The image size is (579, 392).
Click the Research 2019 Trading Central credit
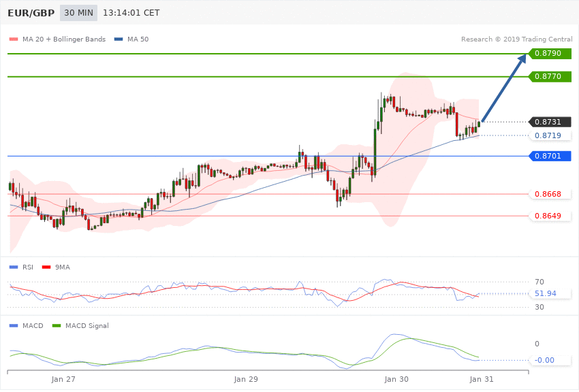pos(516,39)
